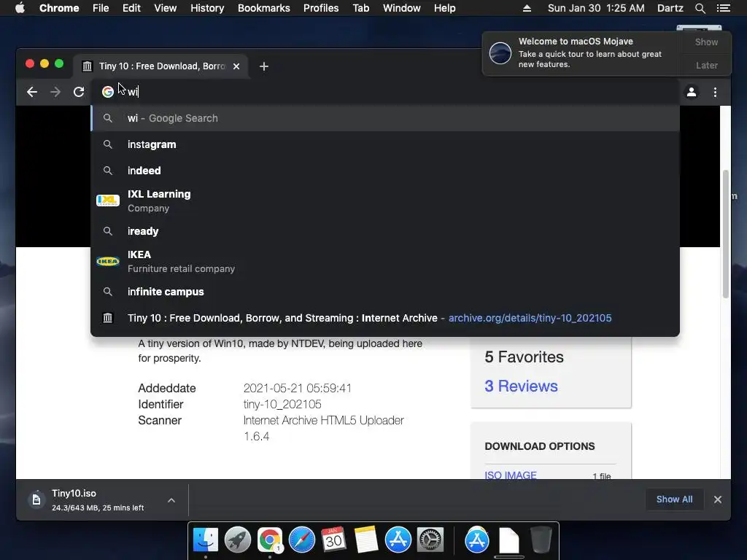Image resolution: width=747 pixels, height=560 pixels.
Task: Select the infinite campus suggestion
Action: point(385,292)
